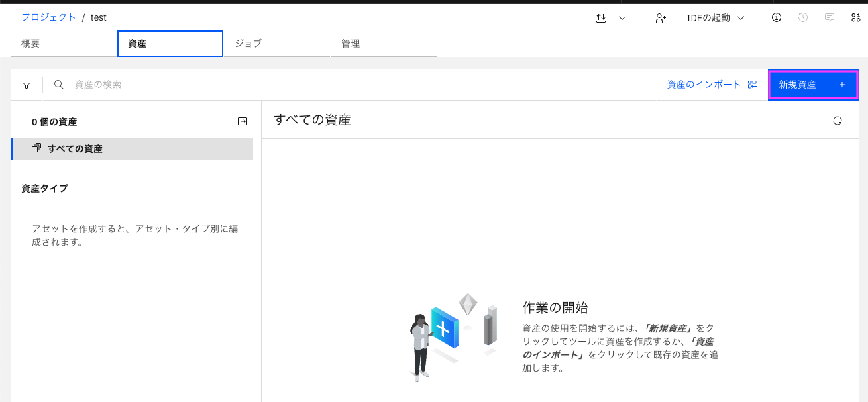This screenshot has height=402, width=868.
Task: Click the すべての資産 panel title
Action: (312, 120)
